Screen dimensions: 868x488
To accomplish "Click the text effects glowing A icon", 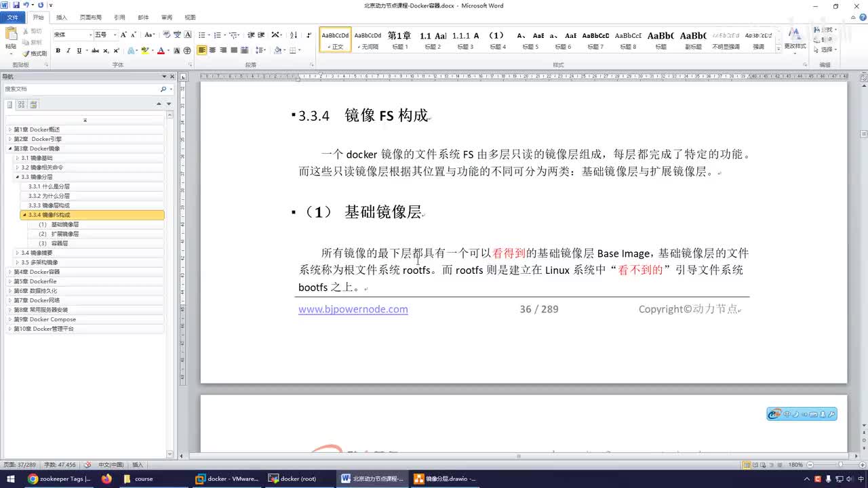I will [x=131, y=51].
